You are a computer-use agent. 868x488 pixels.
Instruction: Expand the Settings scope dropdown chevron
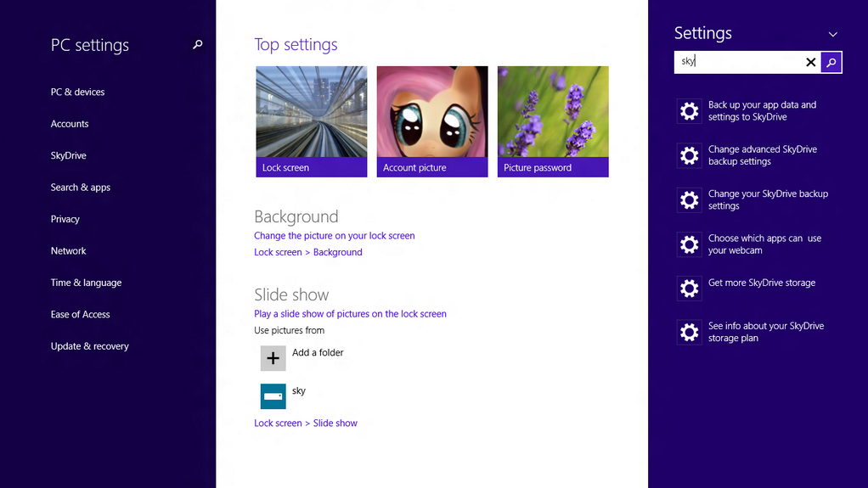click(x=832, y=34)
